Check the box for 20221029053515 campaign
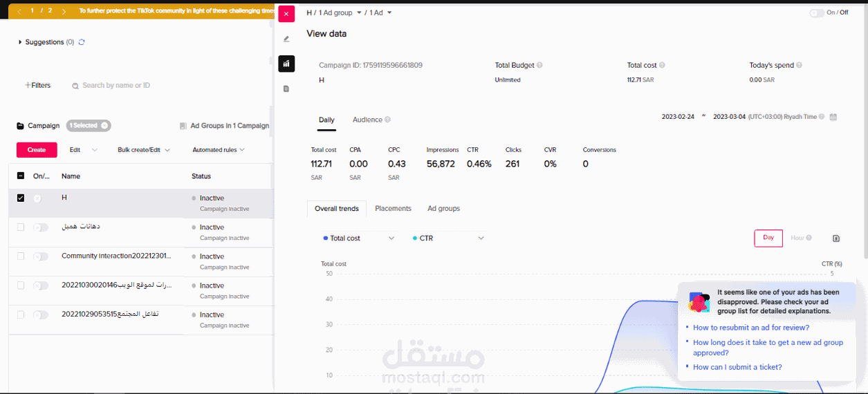The height and width of the screenshot is (394, 868). point(20,315)
